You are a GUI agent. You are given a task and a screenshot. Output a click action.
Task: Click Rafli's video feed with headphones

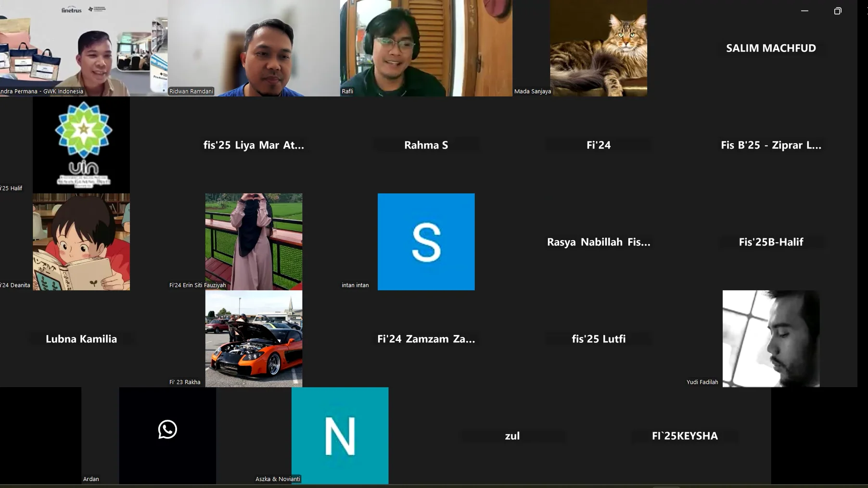pos(426,48)
